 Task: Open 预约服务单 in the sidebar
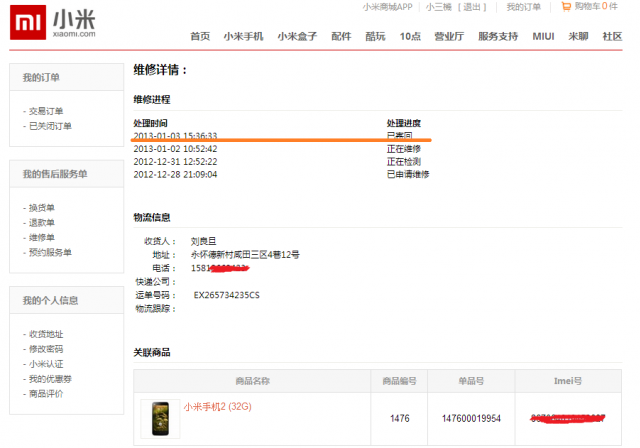[50, 253]
